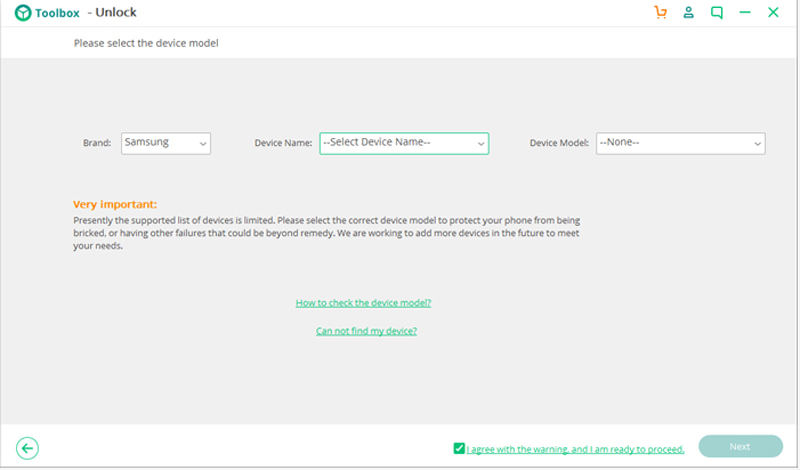Click the '- Unlock' title text
Viewport: 800px width, 470px height.
[112, 12]
